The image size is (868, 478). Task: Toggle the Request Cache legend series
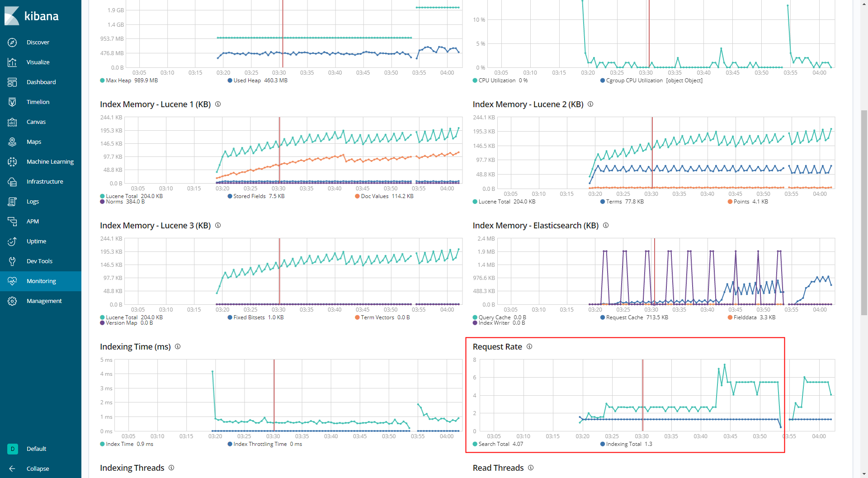(634, 317)
